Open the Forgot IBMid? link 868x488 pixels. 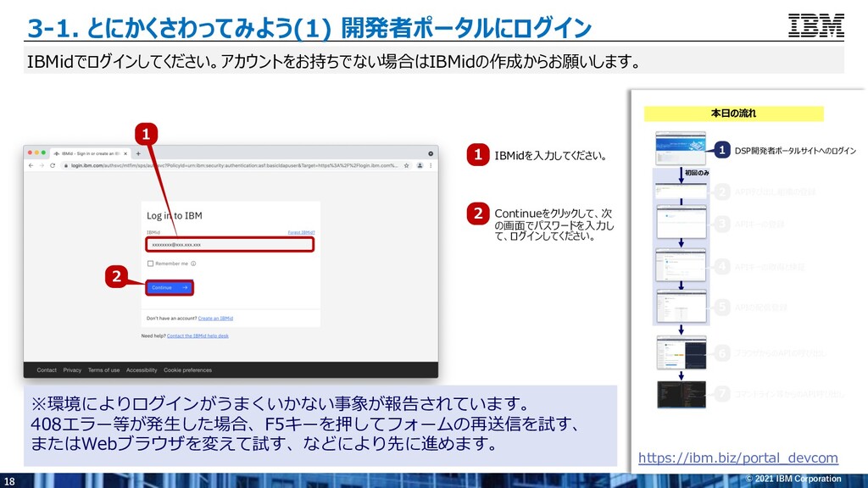pos(301,232)
